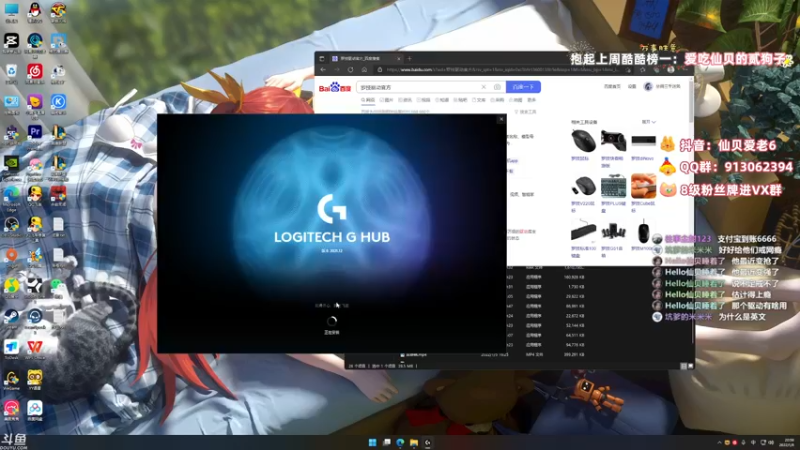Open the WeGame desktop shortcut
Viewport: 800px width, 450px height.
[x=11, y=378]
